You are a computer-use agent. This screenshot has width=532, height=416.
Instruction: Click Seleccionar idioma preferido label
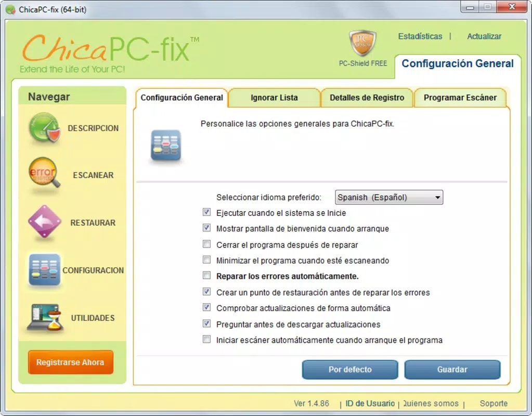(269, 198)
